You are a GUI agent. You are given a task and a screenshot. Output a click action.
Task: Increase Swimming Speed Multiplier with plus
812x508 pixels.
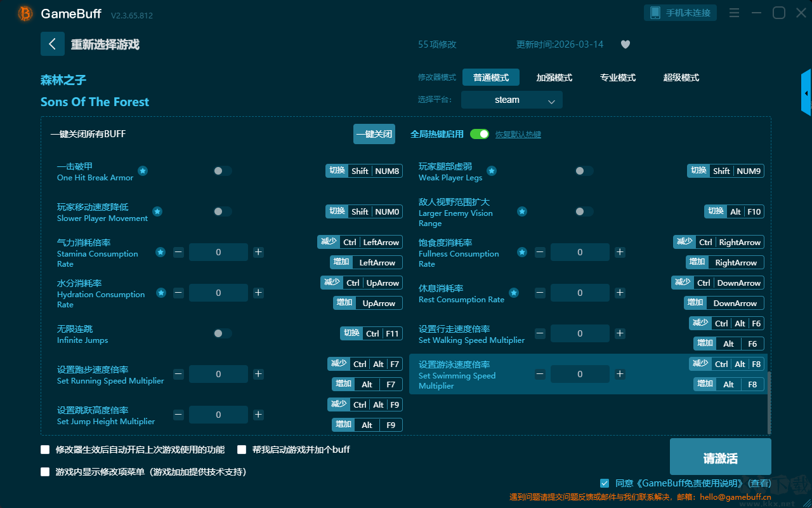tap(620, 374)
